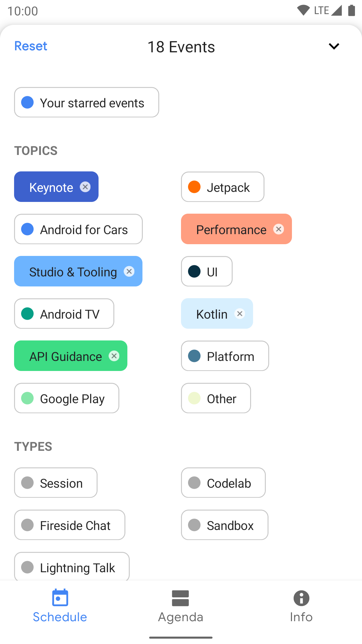This screenshot has height=644, width=362.
Task: Collapse the filters sheet with the chevron
Action: click(x=334, y=46)
